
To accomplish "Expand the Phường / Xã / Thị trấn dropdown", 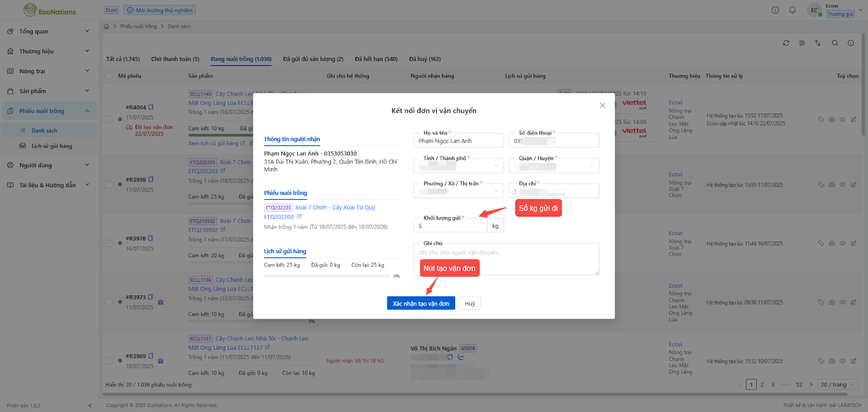I will pos(458,191).
